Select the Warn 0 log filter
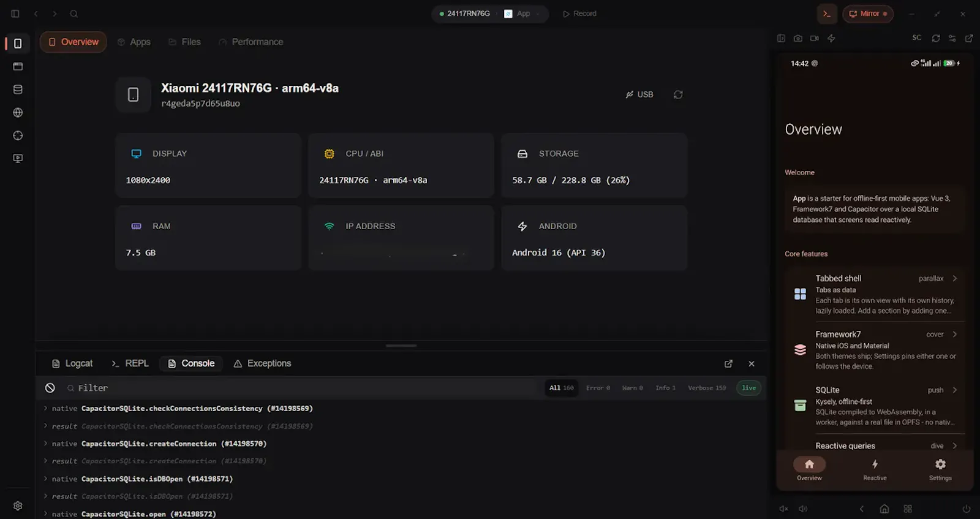 [x=633, y=388]
